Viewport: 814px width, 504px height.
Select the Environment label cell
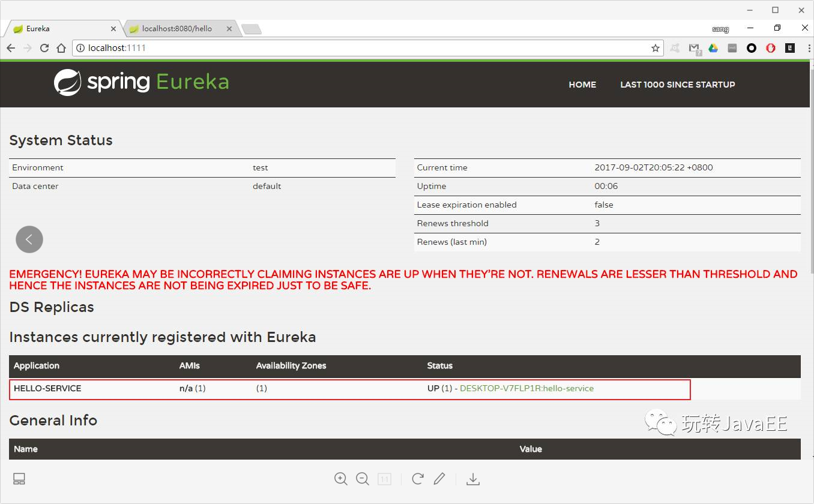38,167
